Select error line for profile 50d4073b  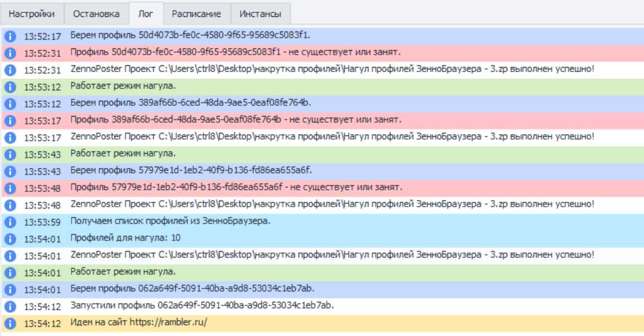pos(236,53)
